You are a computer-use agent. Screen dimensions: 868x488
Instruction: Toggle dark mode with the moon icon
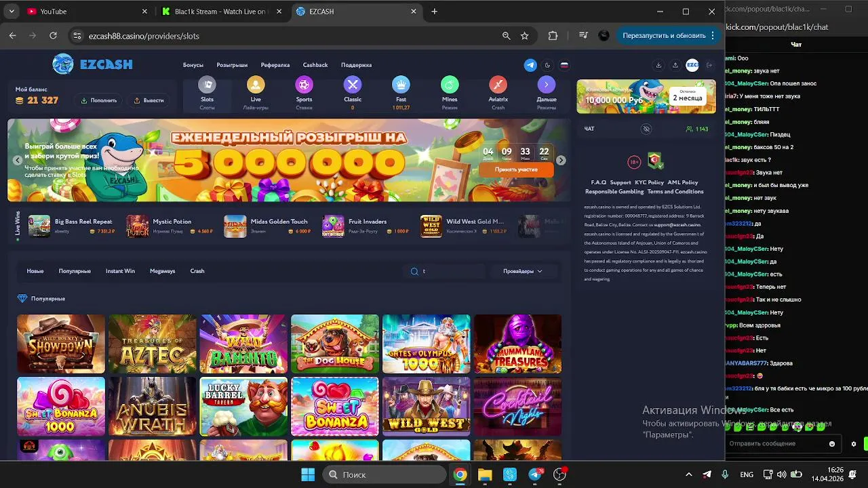[x=547, y=65]
